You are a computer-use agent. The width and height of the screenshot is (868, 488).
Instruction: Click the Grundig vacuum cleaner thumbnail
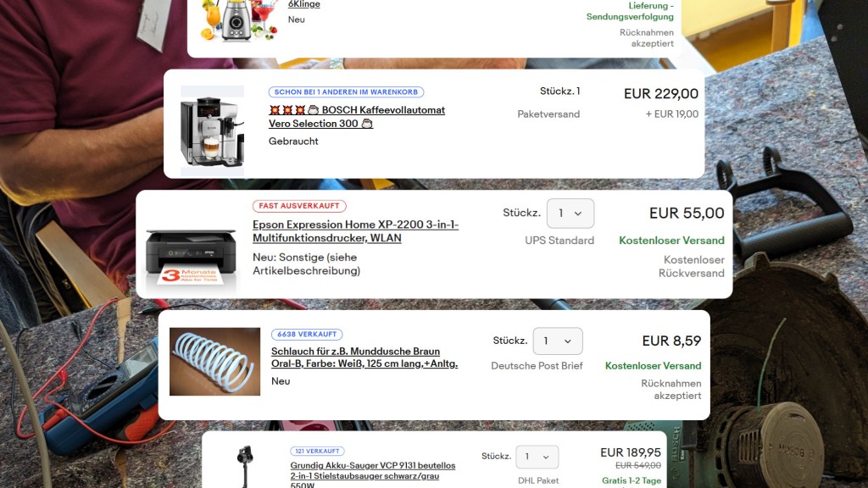click(x=245, y=467)
